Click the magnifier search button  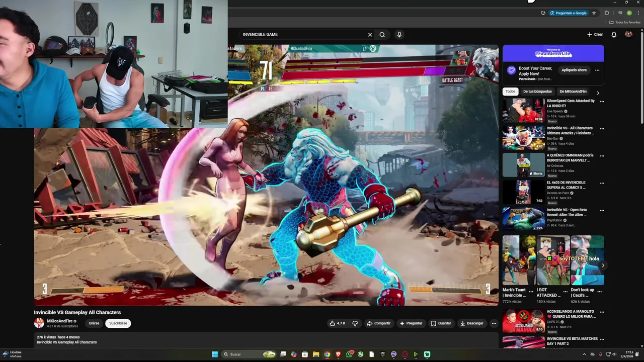point(382,35)
